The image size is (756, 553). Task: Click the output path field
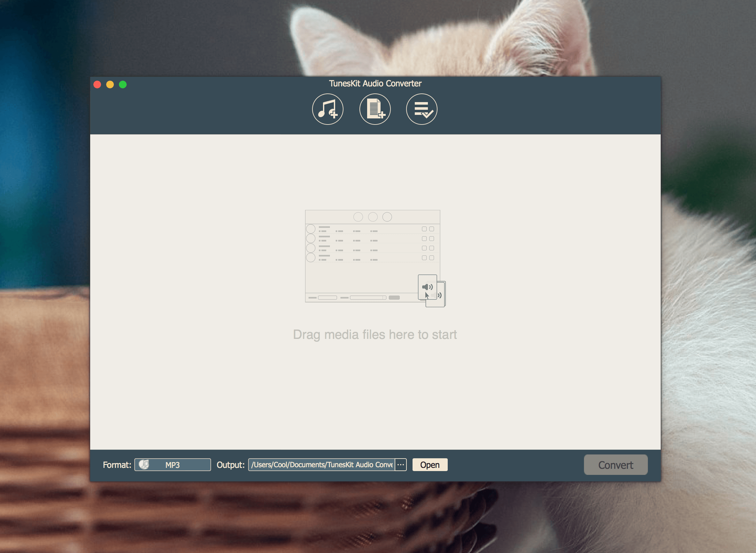click(x=321, y=465)
